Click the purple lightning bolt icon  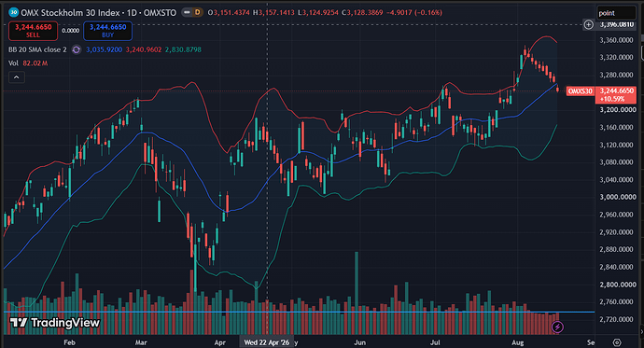[557, 327]
